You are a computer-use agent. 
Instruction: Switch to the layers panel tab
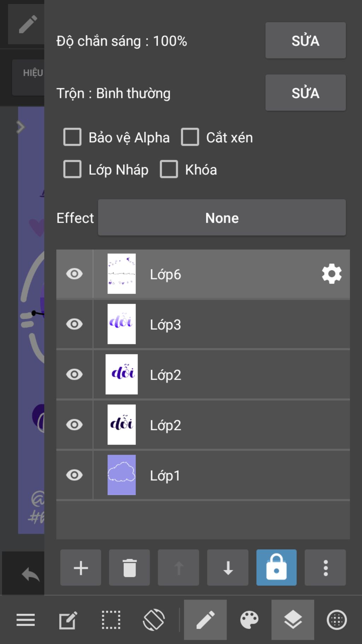pos(293,620)
